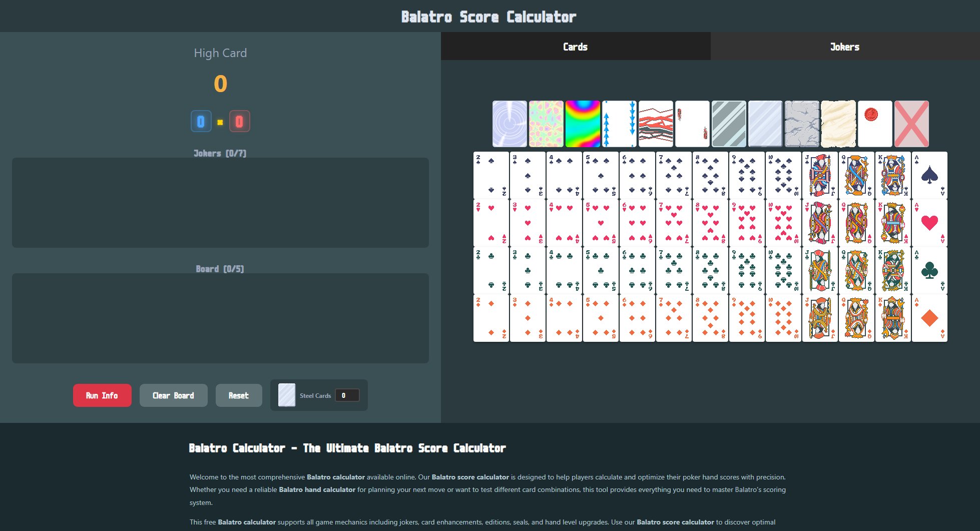Viewport: 980px width, 531px height.
Task: Pick the rainbow Polychrome edition icon
Action: 583,124
